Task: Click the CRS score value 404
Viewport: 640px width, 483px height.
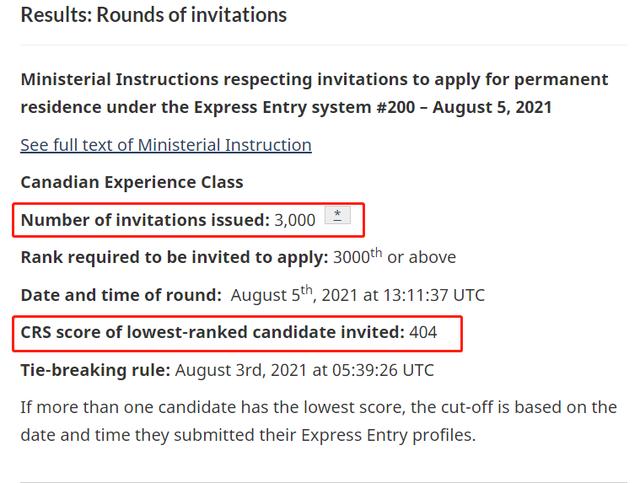Action: point(424,332)
